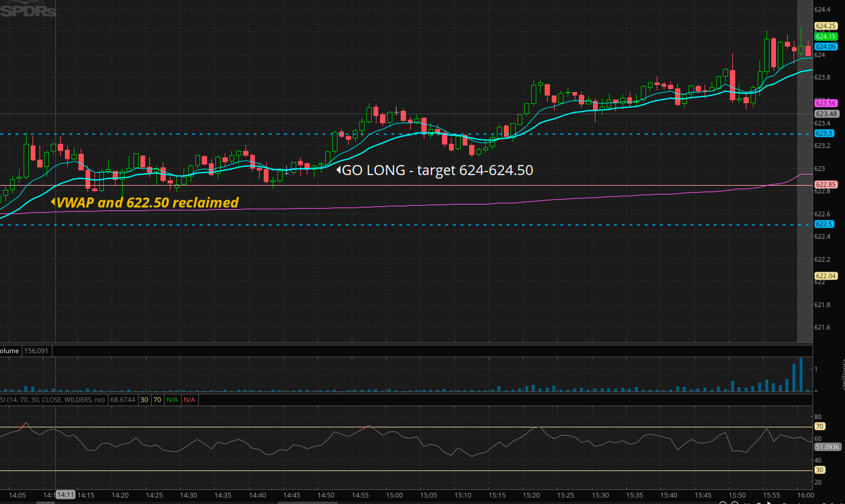Click the RSI oversold 30 header box
The height and width of the screenshot is (504, 845).
point(144,400)
